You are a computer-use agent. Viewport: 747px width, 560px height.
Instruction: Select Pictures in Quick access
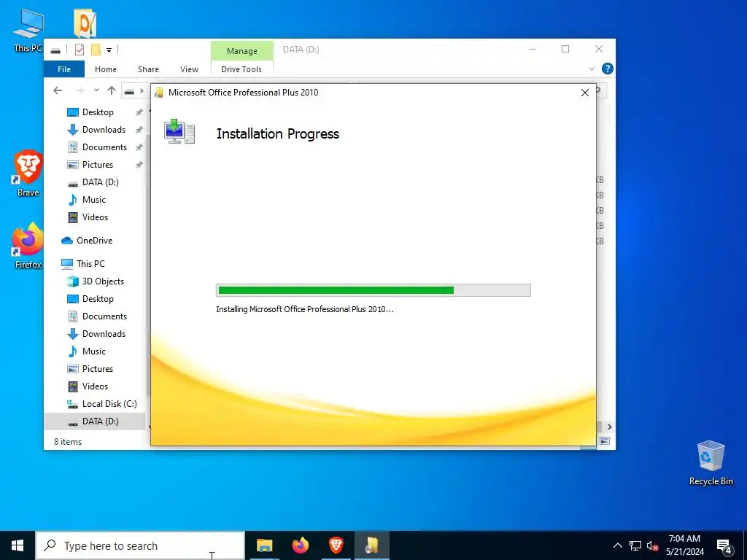(98, 165)
